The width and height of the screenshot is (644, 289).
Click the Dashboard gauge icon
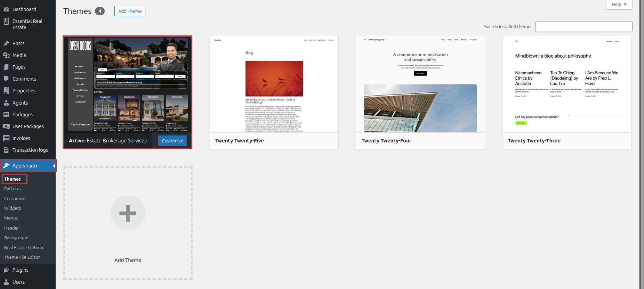(6, 9)
